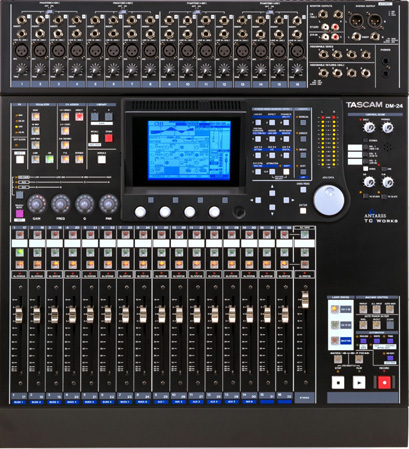This screenshot has height=449, width=409.
Task: Select the PAN encoder knob
Action: coord(109,204)
